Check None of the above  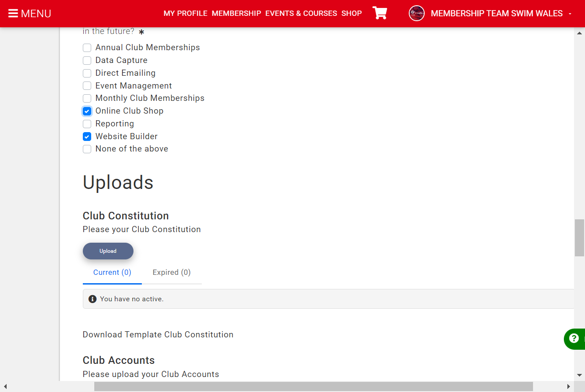87,149
